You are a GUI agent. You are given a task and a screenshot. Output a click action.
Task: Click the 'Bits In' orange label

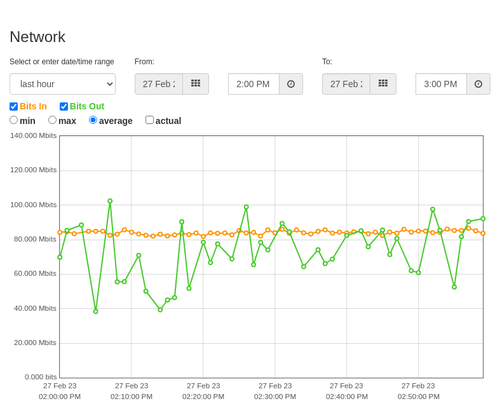pyautogui.click(x=33, y=106)
